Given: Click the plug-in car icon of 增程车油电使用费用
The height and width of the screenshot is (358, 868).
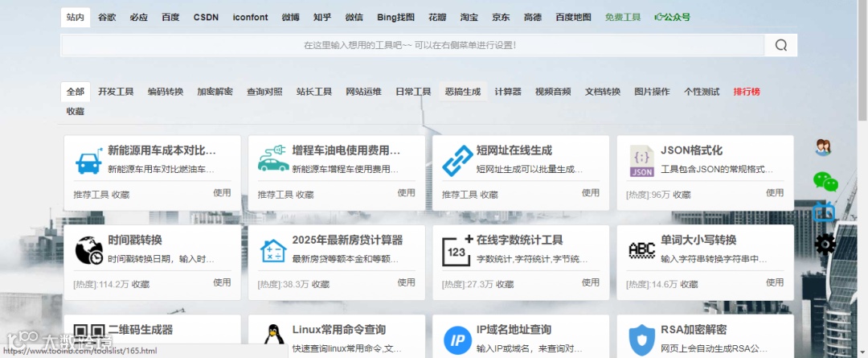Looking at the screenshot, I should point(273,159).
